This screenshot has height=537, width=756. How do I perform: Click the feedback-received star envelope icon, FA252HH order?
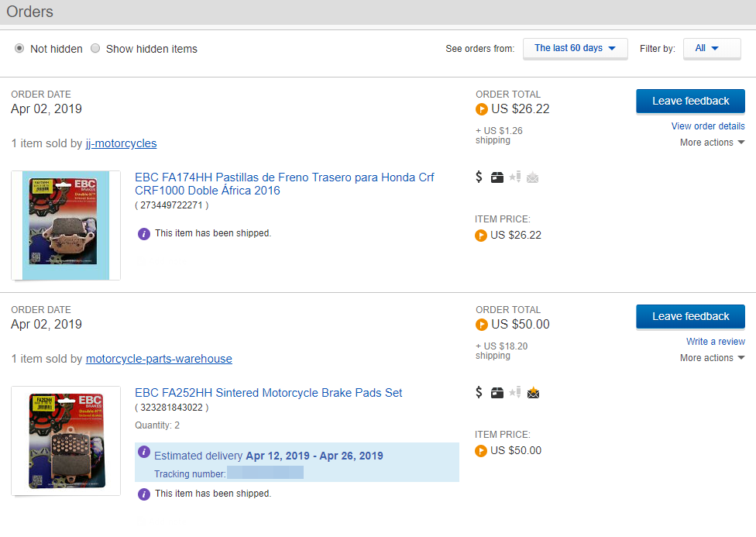533,393
